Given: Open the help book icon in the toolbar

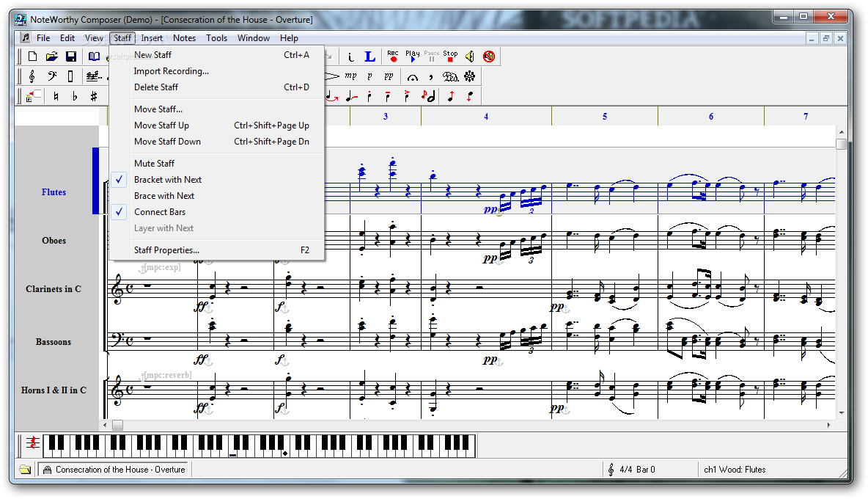Looking at the screenshot, I should tap(94, 57).
